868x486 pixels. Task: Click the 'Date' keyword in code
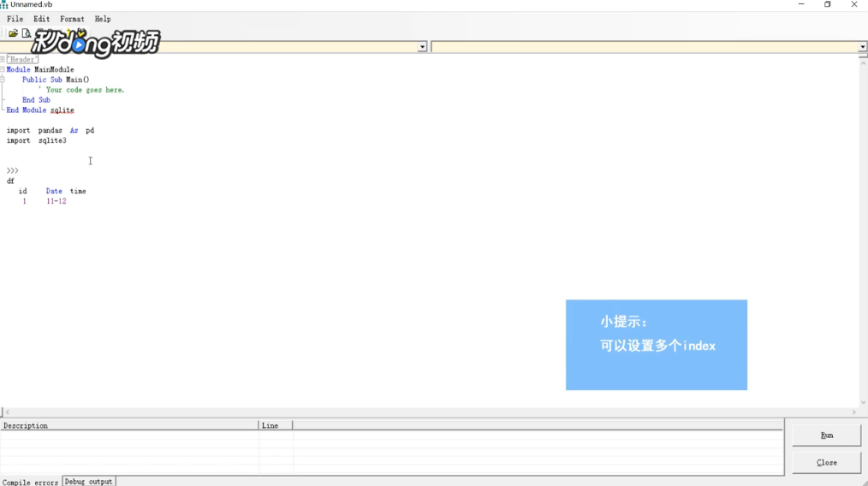pyautogui.click(x=54, y=191)
